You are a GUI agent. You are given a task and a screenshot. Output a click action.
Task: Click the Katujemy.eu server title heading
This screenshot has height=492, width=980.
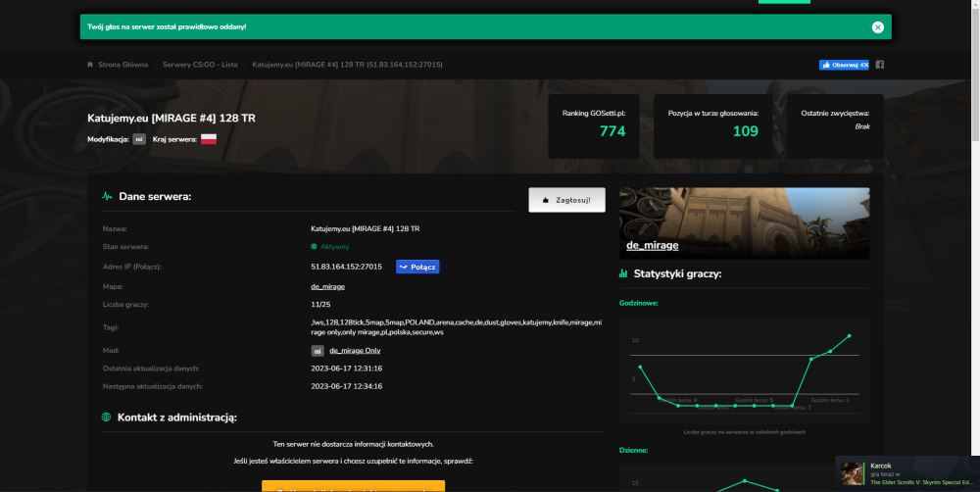[x=171, y=119]
